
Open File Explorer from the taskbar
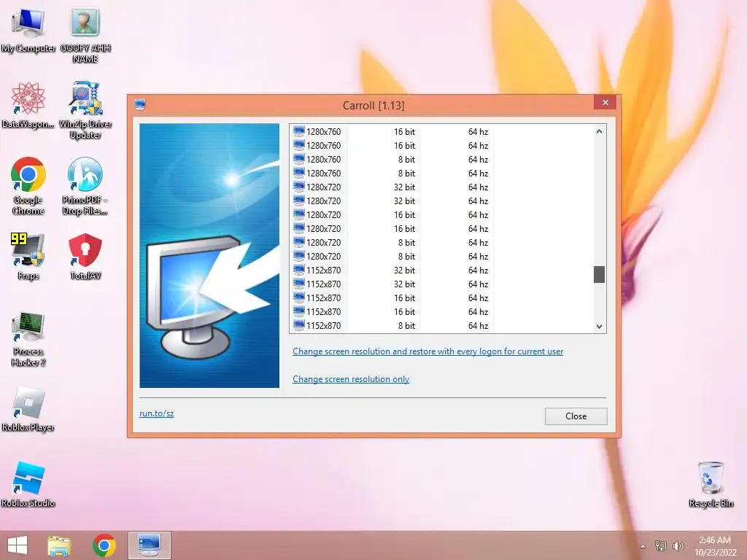[x=60, y=545]
